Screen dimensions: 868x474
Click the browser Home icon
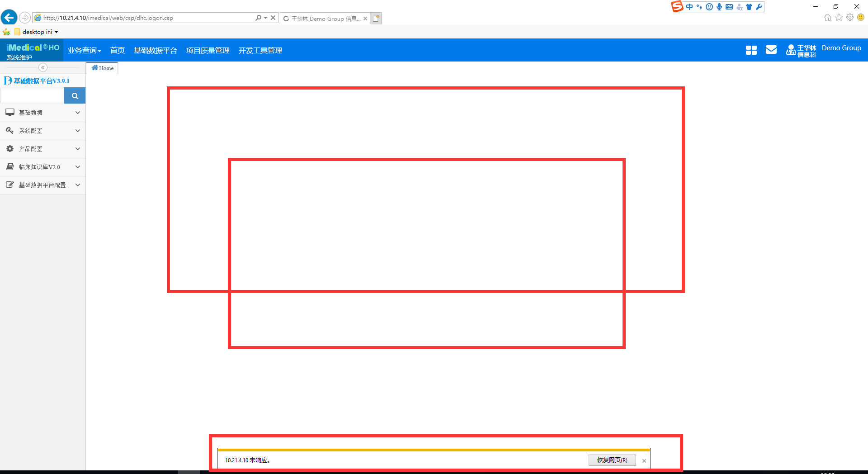click(827, 17)
